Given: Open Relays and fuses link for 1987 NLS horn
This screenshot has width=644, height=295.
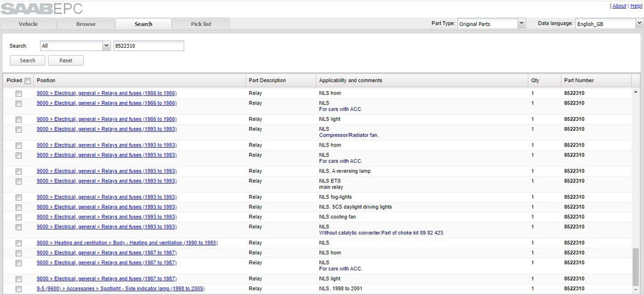Looking at the screenshot, I should click(x=107, y=253).
